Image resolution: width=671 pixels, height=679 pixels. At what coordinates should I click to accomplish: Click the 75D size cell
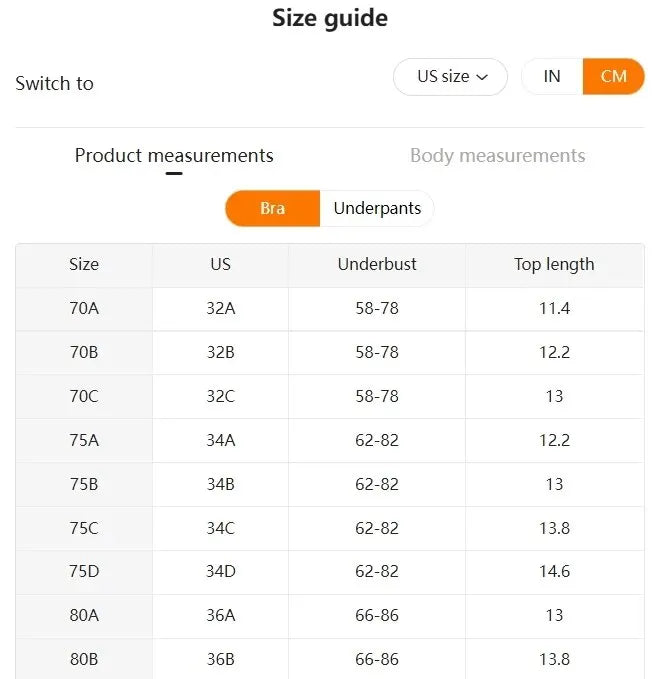coord(84,572)
